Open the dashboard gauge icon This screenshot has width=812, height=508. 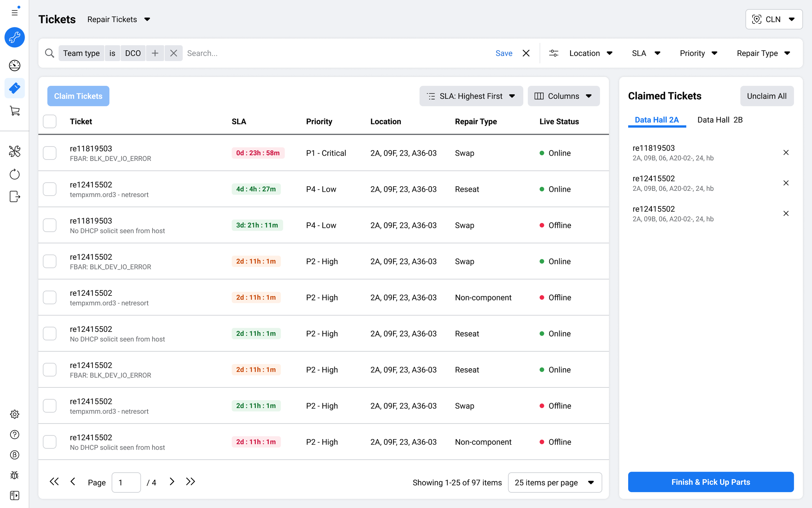(x=14, y=66)
